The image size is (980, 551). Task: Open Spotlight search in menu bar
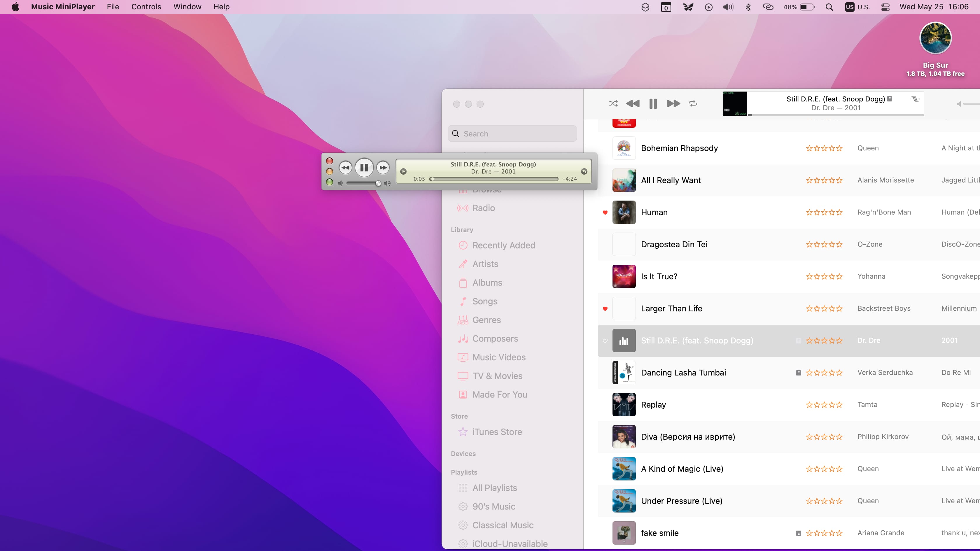point(829,7)
